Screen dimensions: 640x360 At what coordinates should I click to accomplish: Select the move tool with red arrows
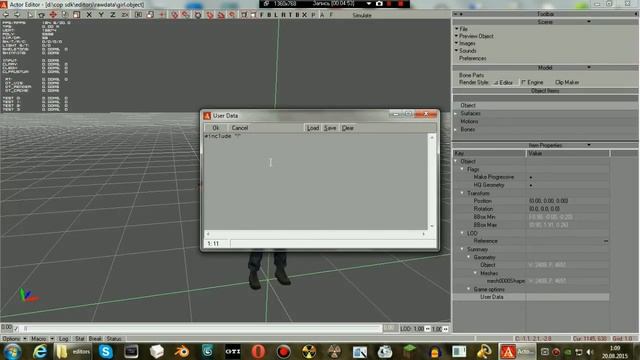53,15
